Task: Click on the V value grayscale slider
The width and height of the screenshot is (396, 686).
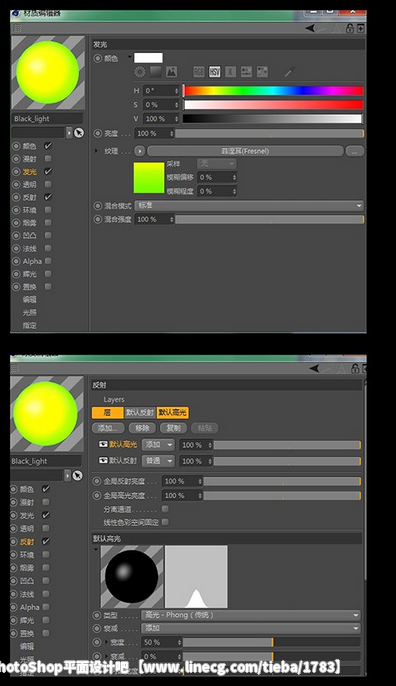Action: pyautogui.click(x=273, y=119)
